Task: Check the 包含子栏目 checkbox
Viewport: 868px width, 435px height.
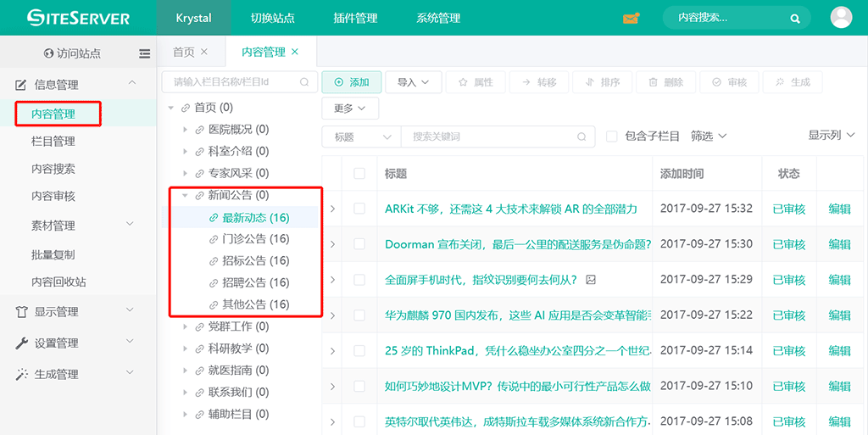Action: tap(611, 137)
